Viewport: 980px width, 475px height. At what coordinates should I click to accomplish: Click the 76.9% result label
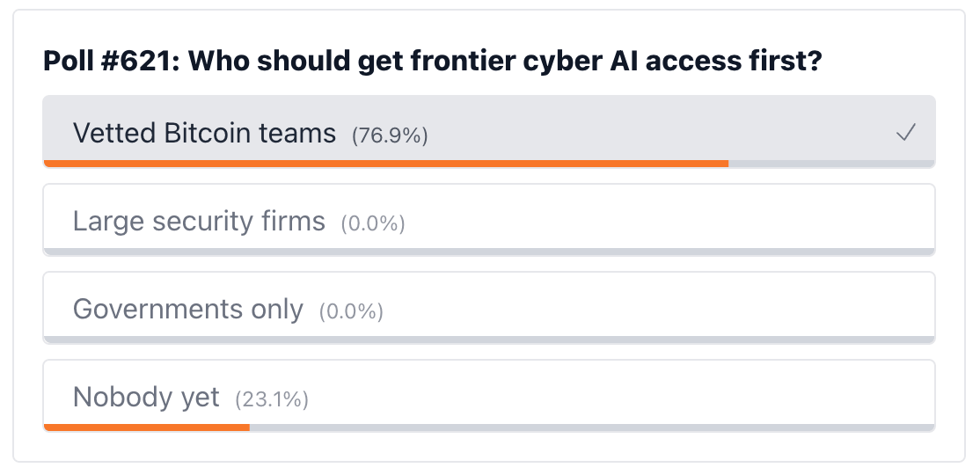[x=390, y=135]
